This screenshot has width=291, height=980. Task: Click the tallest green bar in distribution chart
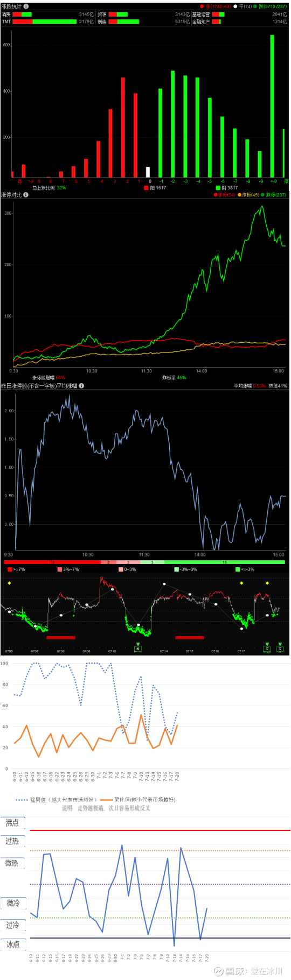pyautogui.click(x=272, y=106)
